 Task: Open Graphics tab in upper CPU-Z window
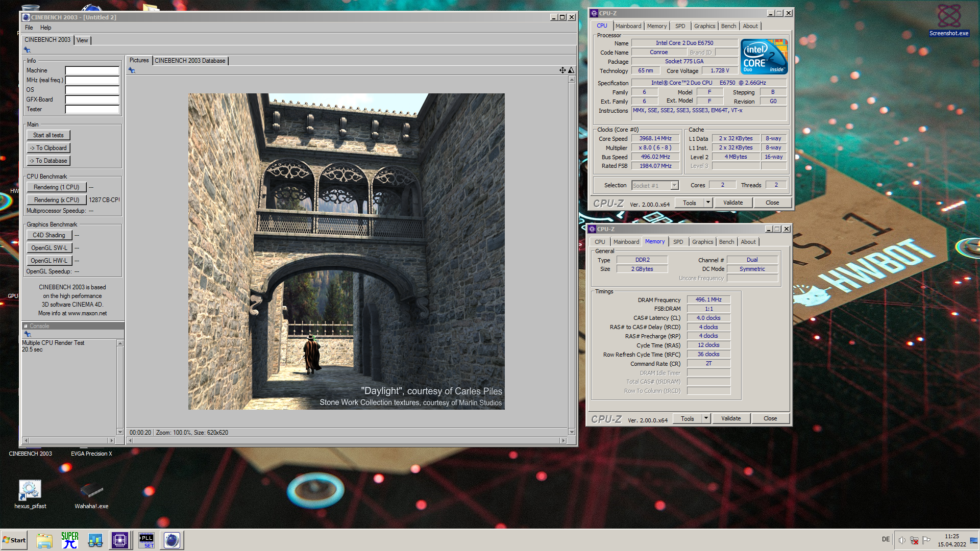coord(704,26)
